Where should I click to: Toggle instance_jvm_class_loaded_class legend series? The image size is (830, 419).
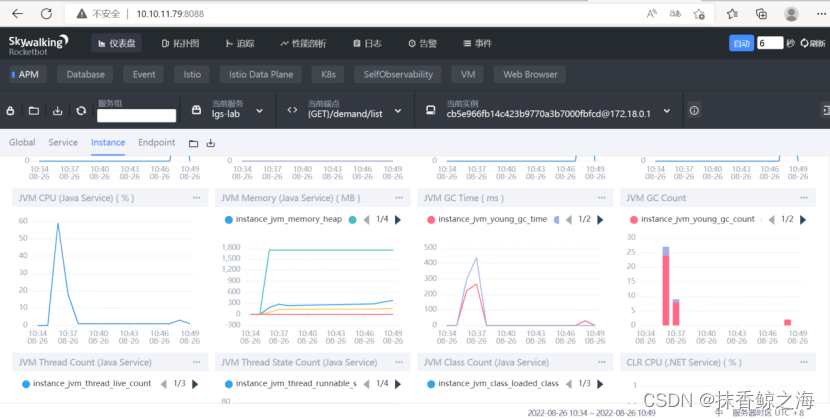coord(493,384)
